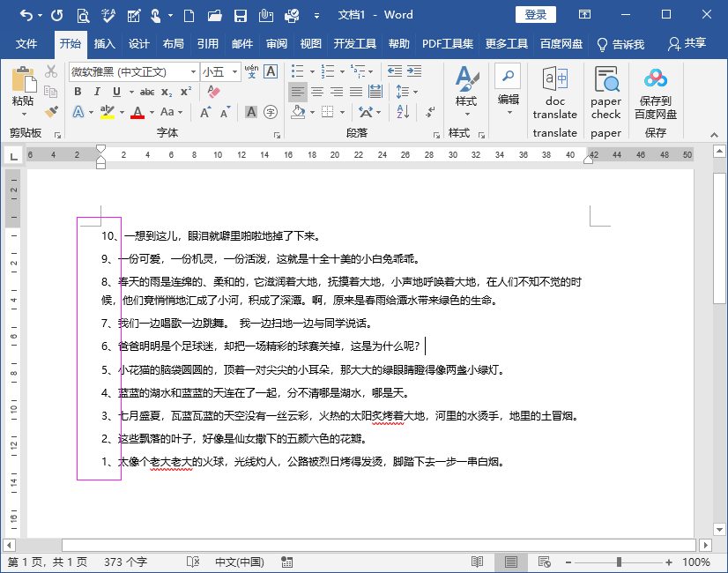Viewport: 728px width, 573px height.
Task: Click the format painter brush icon
Action: coord(50,112)
